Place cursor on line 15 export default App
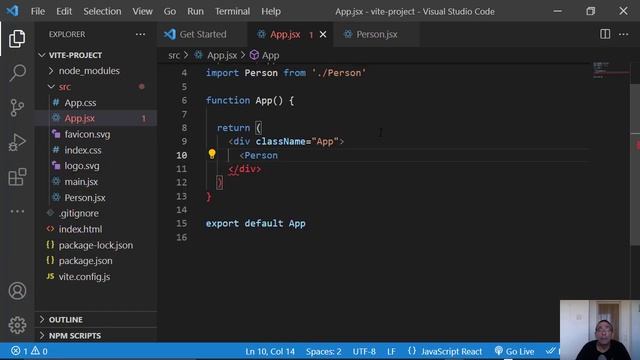 pyautogui.click(x=256, y=223)
